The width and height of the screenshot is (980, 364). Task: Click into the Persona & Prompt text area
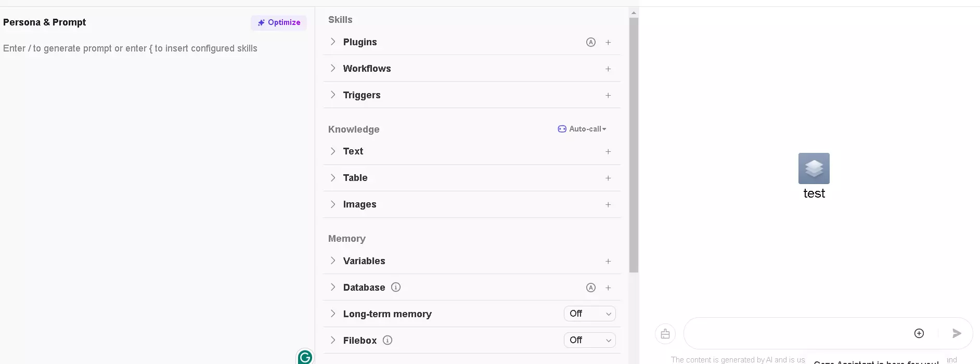tap(156, 198)
